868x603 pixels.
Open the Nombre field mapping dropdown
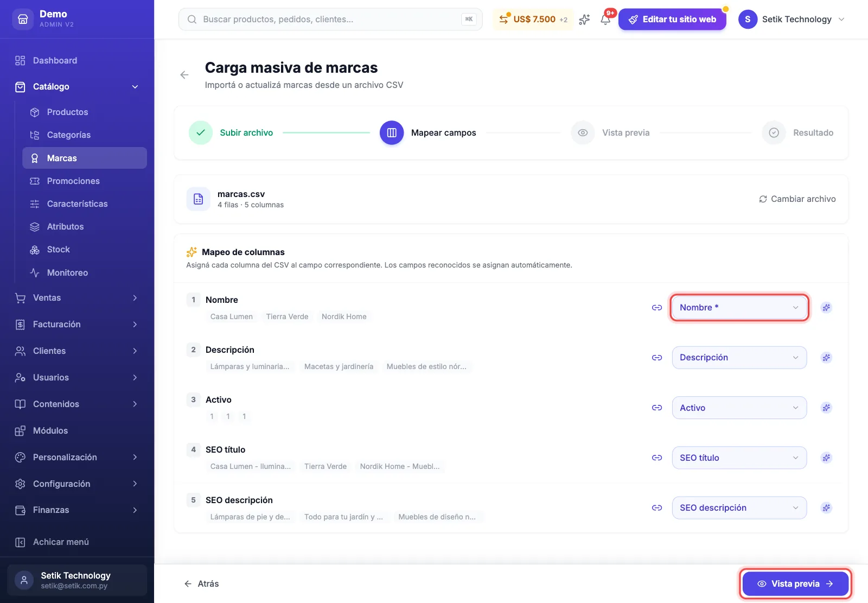(x=739, y=308)
